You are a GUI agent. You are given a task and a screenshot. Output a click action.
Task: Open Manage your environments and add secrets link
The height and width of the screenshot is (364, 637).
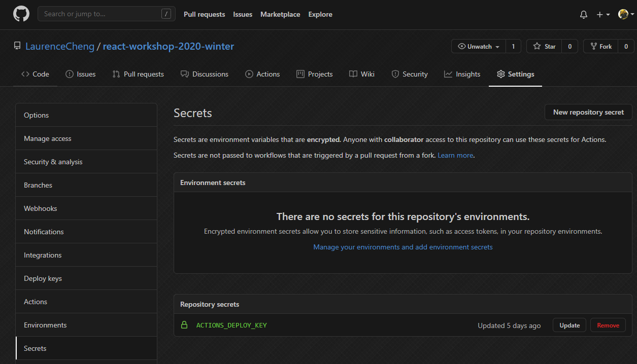click(x=403, y=247)
